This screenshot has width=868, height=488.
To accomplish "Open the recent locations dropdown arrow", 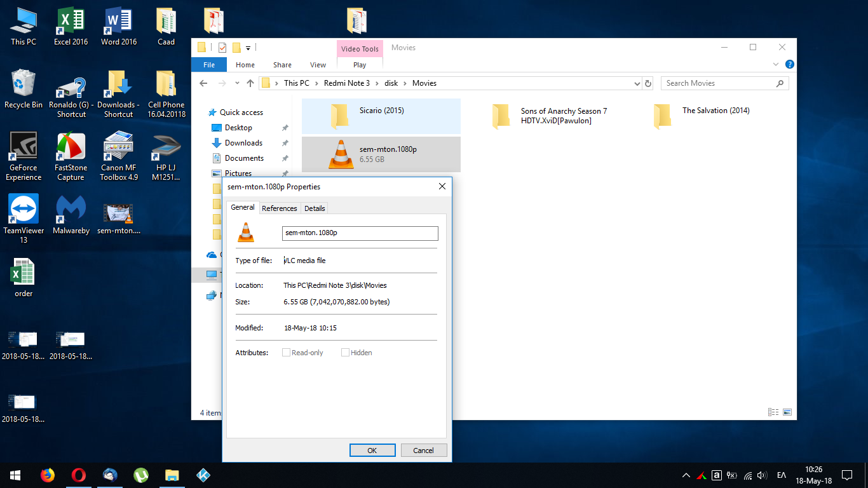I will point(238,83).
